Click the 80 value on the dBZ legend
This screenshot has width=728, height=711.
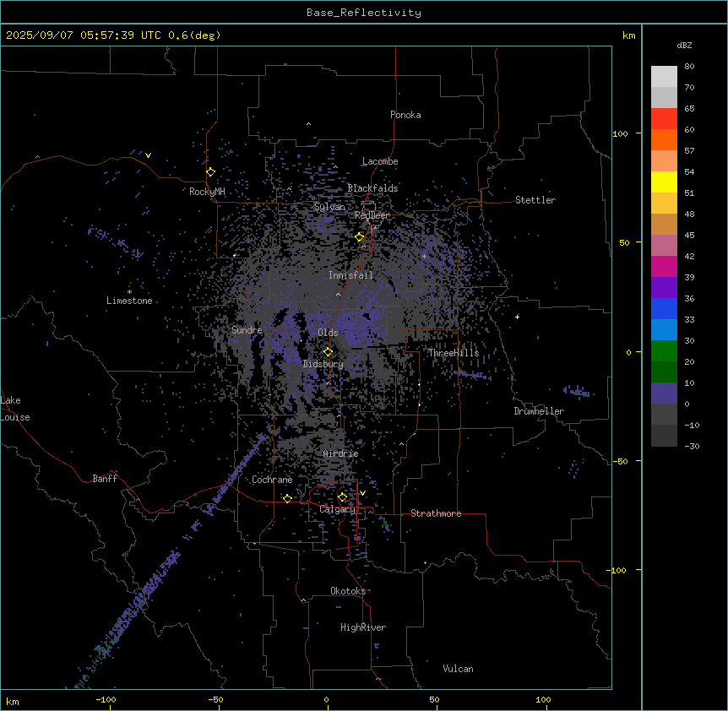pos(689,67)
